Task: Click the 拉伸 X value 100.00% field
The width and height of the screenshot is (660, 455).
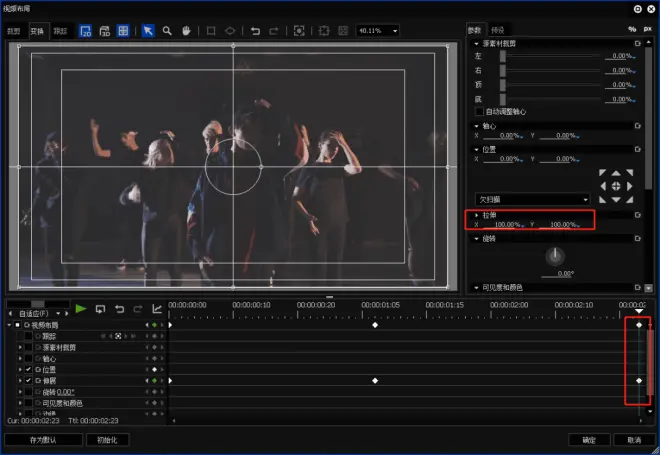Action: click(x=503, y=225)
